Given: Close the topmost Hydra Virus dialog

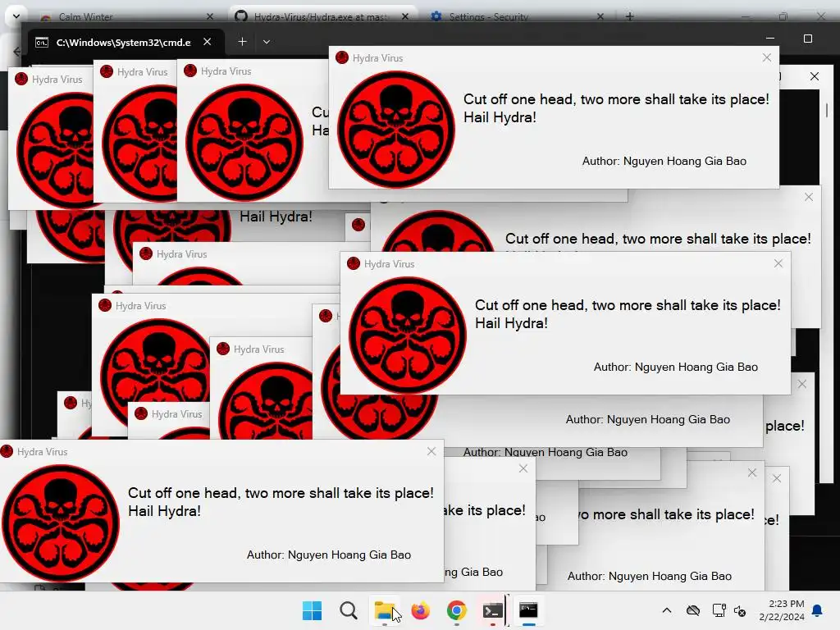Looking at the screenshot, I should pos(767,57).
